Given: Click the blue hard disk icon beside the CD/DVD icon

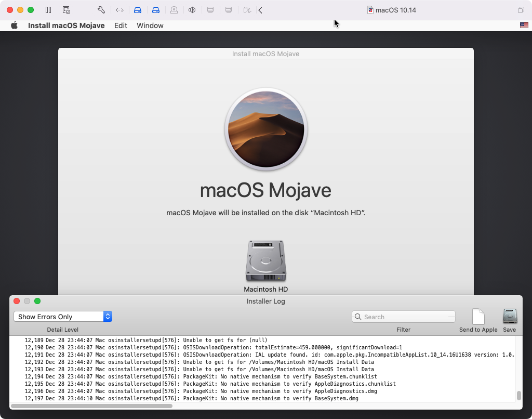Looking at the screenshot, I should click(x=156, y=10).
